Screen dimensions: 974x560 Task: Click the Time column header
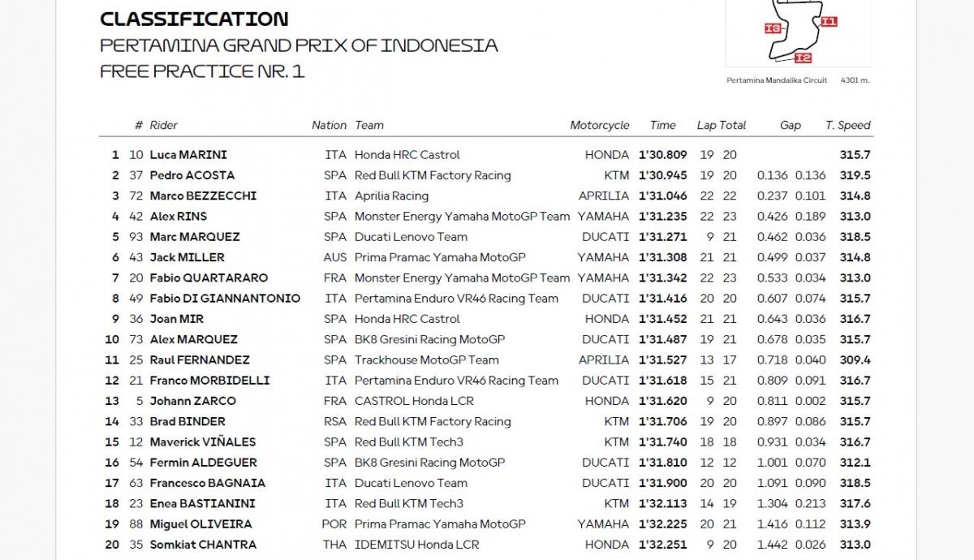click(x=662, y=125)
